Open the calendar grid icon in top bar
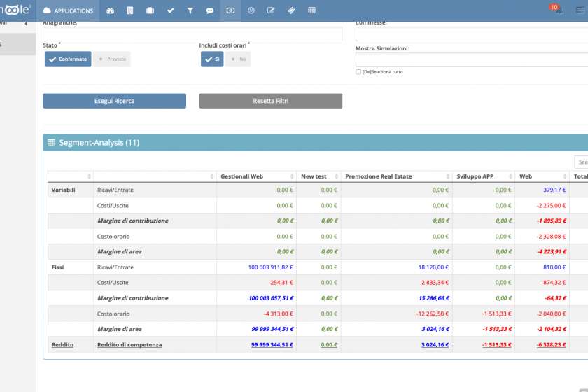Viewport: 588px width, 392px height. (x=311, y=10)
